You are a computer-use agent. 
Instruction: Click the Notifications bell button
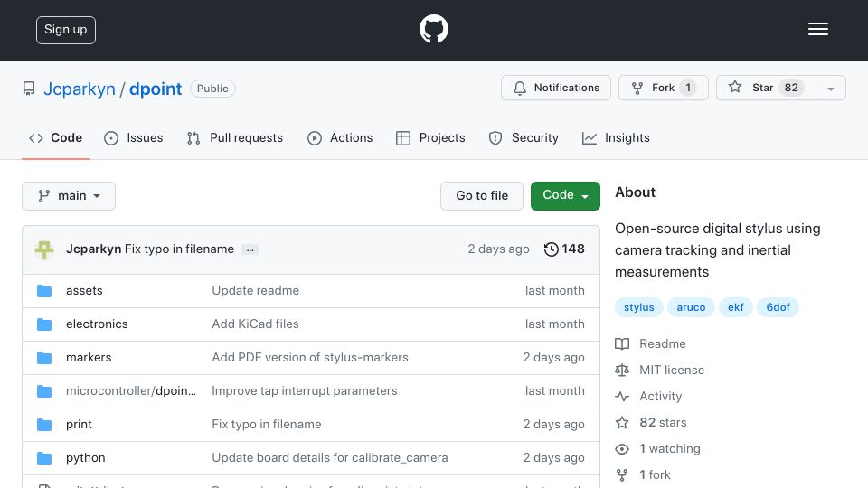click(x=556, y=88)
